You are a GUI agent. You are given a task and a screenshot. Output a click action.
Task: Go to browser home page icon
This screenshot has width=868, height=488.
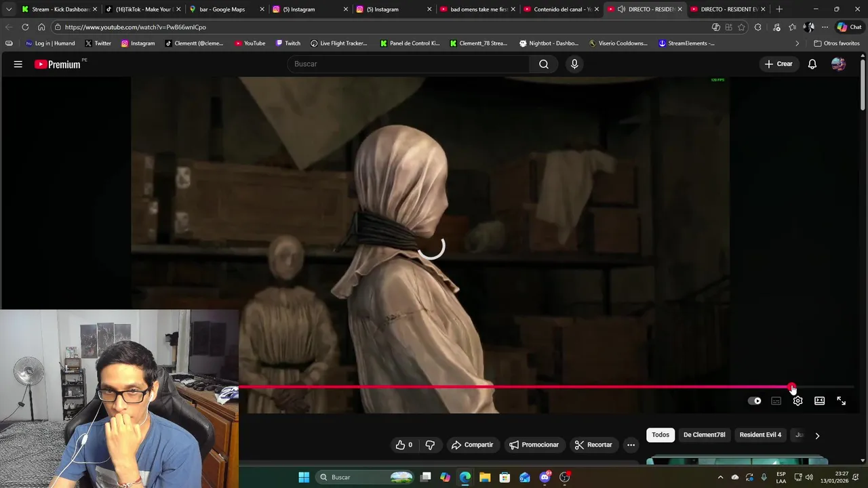41,27
